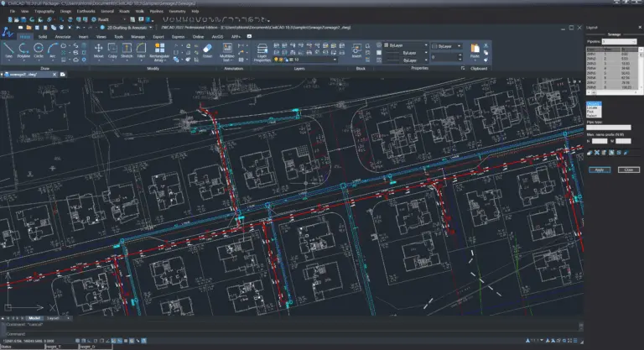Click the Copy icon in Clipboard panel
Image resolution: width=644 pixels, height=350 pixels.
tap(486, 53)
